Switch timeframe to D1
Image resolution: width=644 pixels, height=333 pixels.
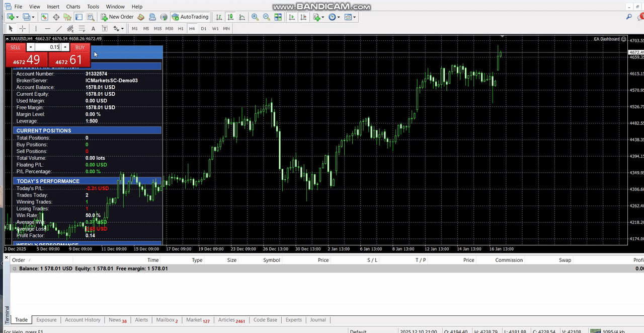204,28
